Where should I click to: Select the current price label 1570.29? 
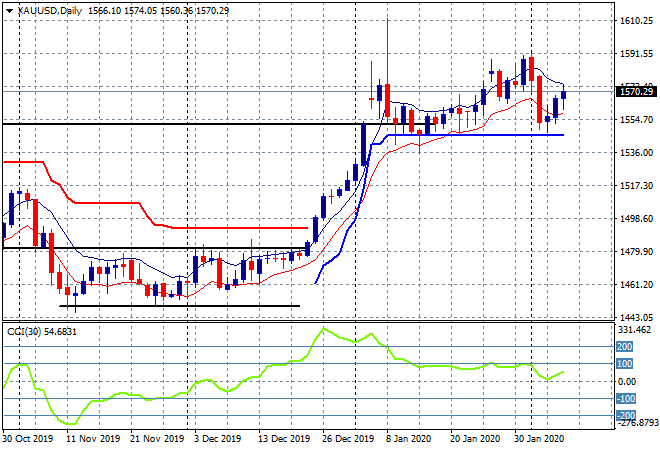pyautogui.click(x=636, y=91)
